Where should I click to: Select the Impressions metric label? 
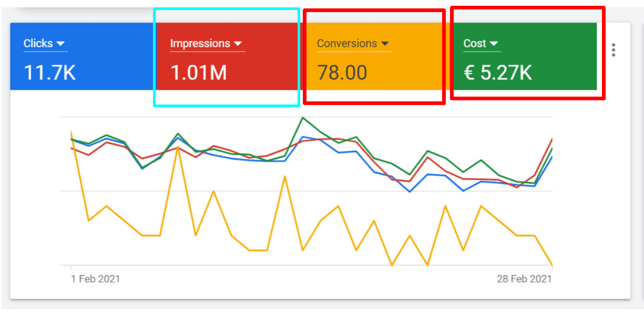coord(200,44)
